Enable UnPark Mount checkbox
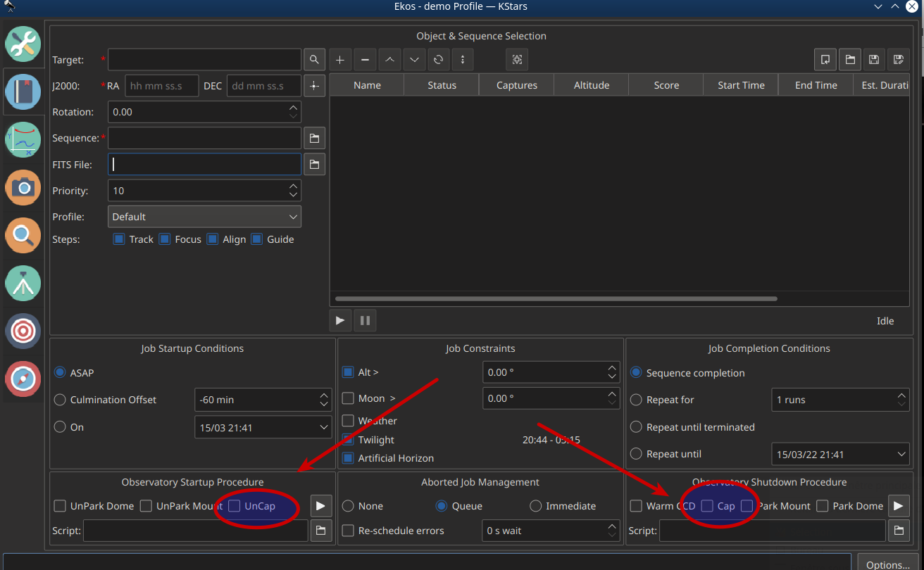This screenshot has height=570, width=924. point(146,506)
